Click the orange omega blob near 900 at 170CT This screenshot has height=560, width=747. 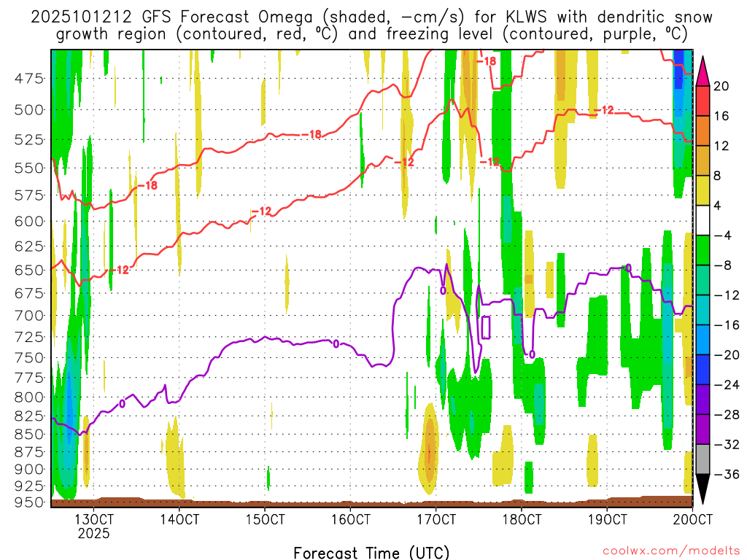click(429, 448)
